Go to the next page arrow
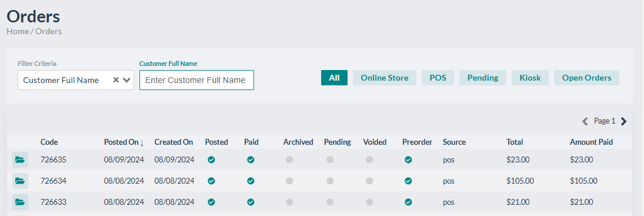 [x=623, y=121]
